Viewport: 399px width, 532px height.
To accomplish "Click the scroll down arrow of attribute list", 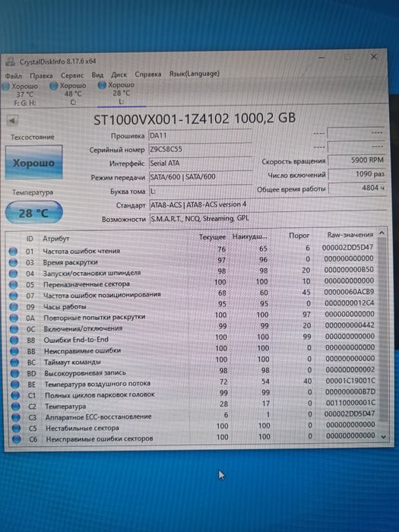I will pos(384,437).
